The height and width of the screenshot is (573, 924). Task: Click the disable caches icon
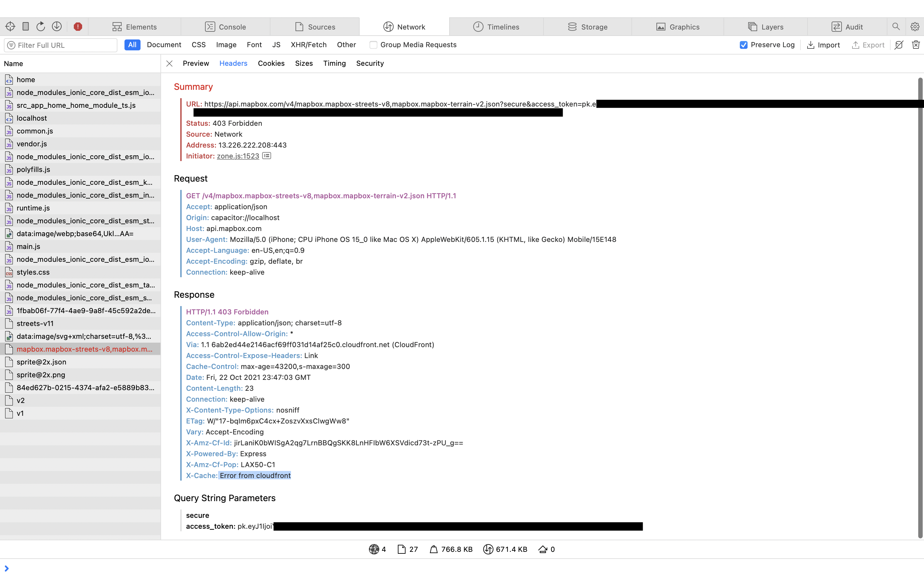[899, 45]
